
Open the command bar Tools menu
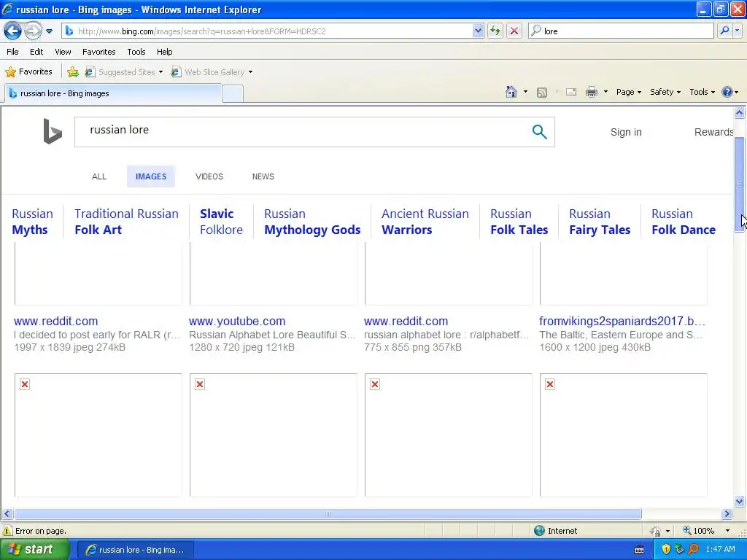(702, 92)
